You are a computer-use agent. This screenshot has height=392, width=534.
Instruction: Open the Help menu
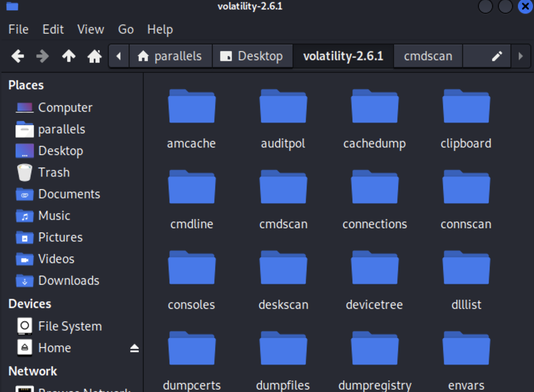coord(160,29)
